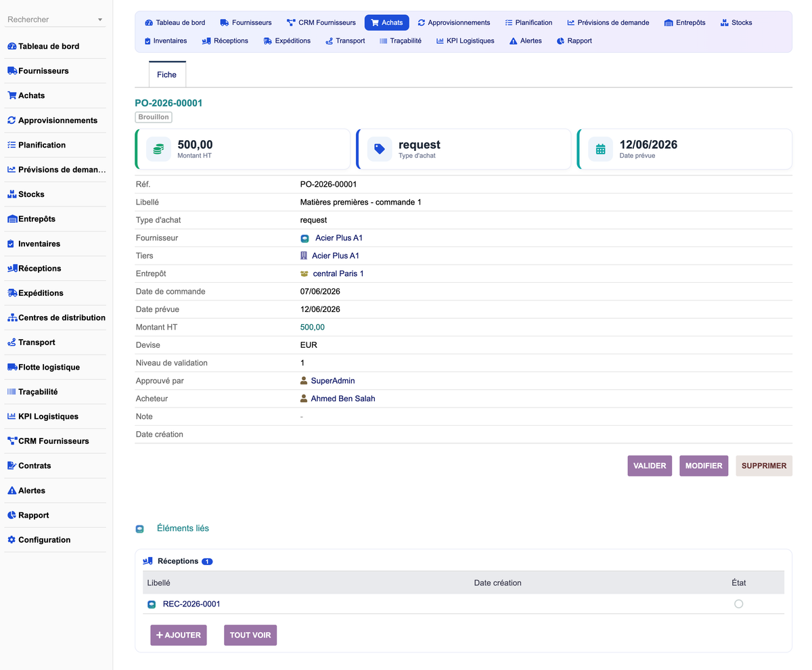Click the tag icon on Type d'achat card

tap(380, 149)
